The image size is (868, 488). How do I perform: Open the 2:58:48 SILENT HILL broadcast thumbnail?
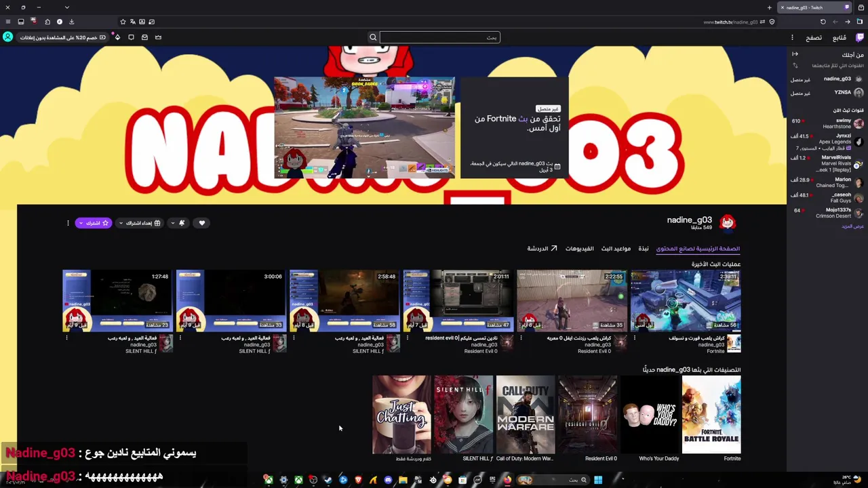(344, 301)
